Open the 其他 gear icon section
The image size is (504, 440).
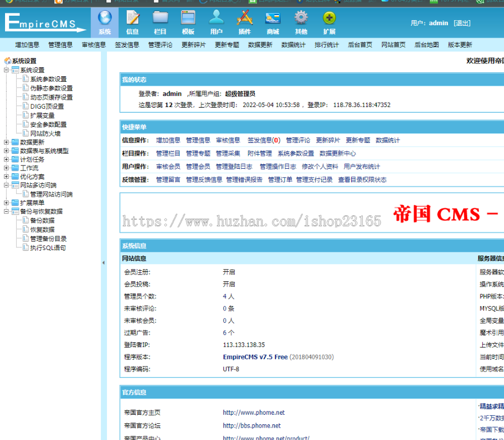pos(301,22)
